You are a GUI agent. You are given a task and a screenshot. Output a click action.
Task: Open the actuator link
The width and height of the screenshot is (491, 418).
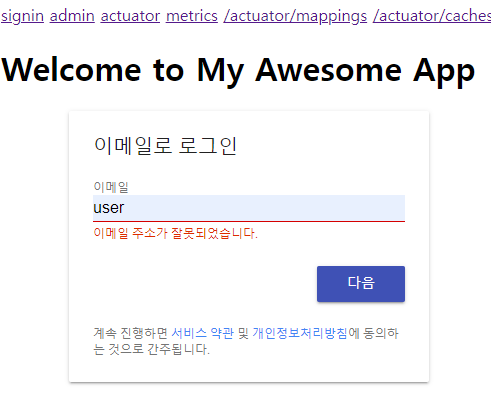[x=130, y=16]
